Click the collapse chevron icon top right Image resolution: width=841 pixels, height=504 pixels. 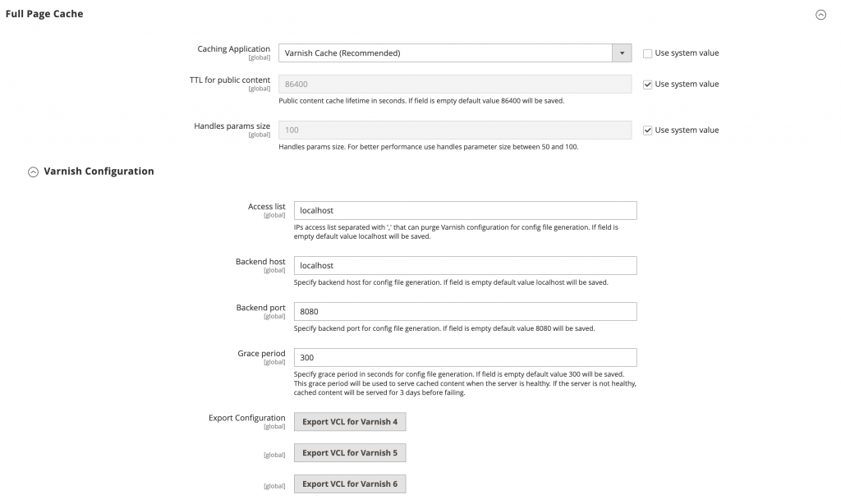click(820, 14)
